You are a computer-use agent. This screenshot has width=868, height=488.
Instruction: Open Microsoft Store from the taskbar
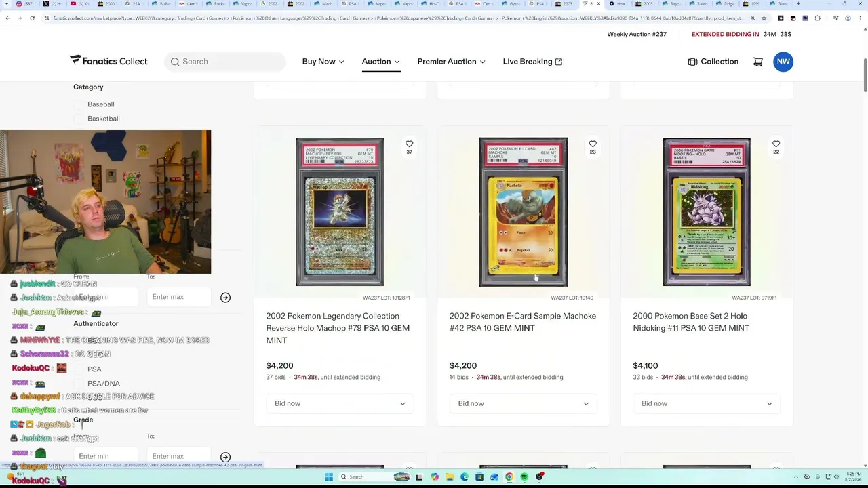[479, 477]
